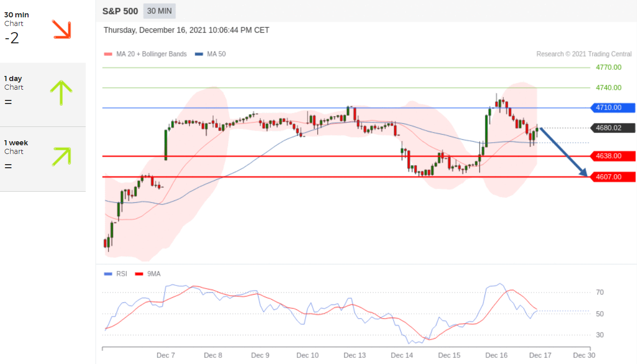Click the S&P 500 chart title

(120, 11)
